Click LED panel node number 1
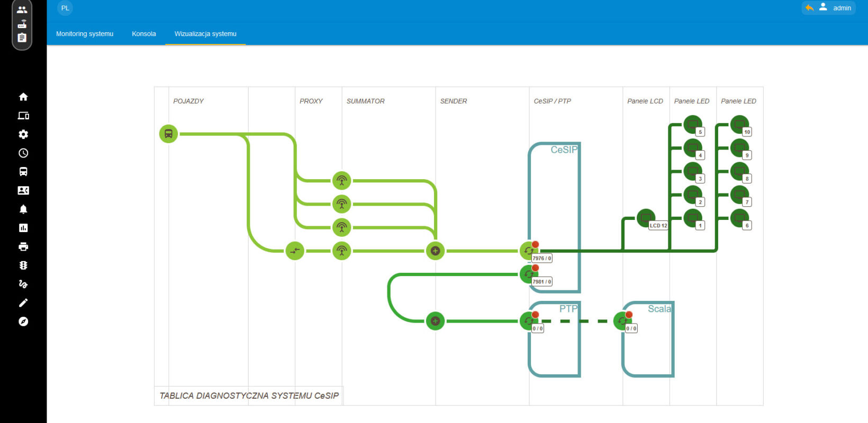The height and width of the screenshot is (423, 868). pyautogui.click(x=692, y=218)
